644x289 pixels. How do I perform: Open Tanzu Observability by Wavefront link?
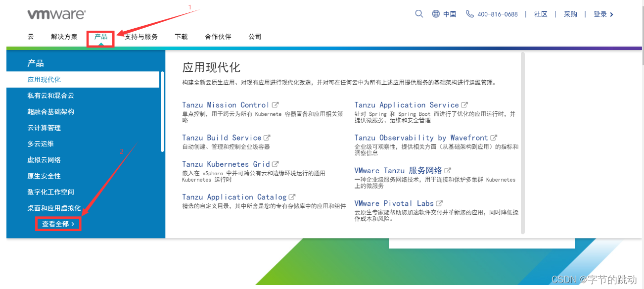pos(421,138)
